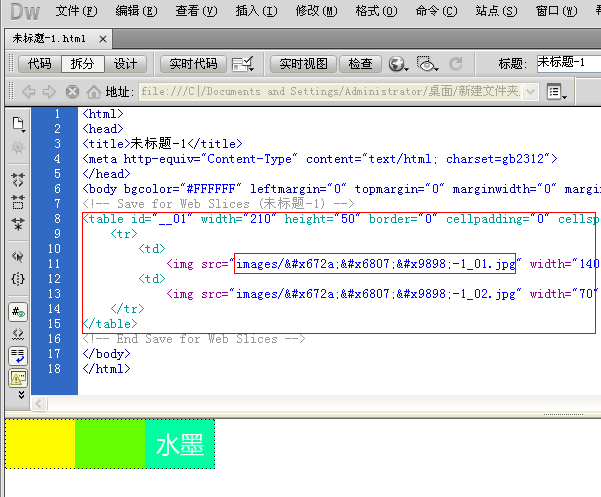Click the show code navigator icon
This screenshot has width=601, height=497.
(18, 148)
